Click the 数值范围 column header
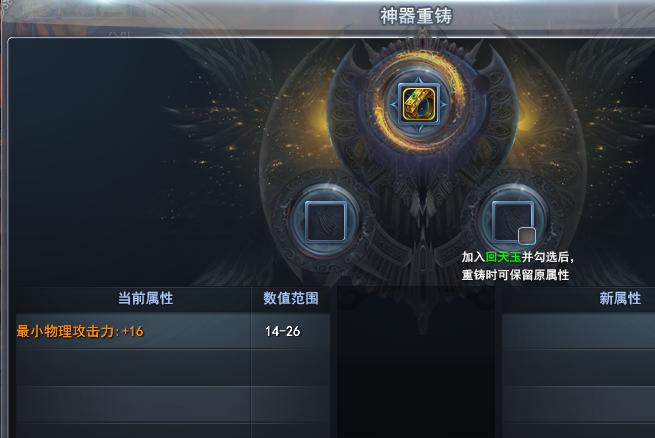Viewport: 655px width, 438px height. pyautogui.click(x=291, y=299)
